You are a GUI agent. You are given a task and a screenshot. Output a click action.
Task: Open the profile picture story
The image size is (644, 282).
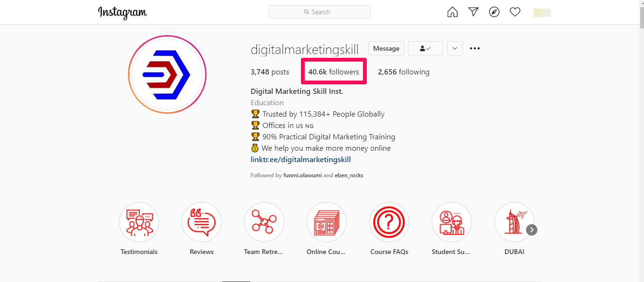pos(167,74)
